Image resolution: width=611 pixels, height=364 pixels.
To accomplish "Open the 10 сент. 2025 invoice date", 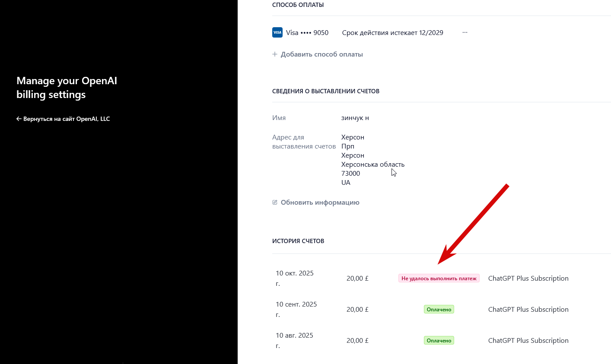I will [x=296, y=304].
